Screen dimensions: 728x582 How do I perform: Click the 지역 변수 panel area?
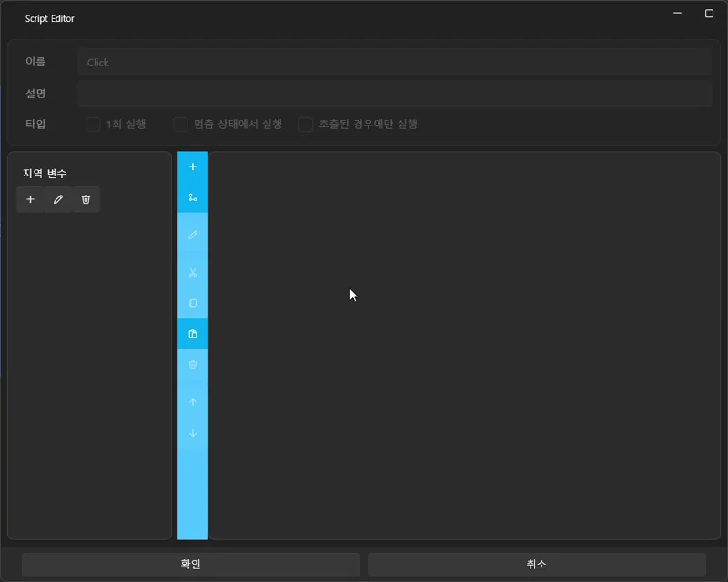[89, 364]
